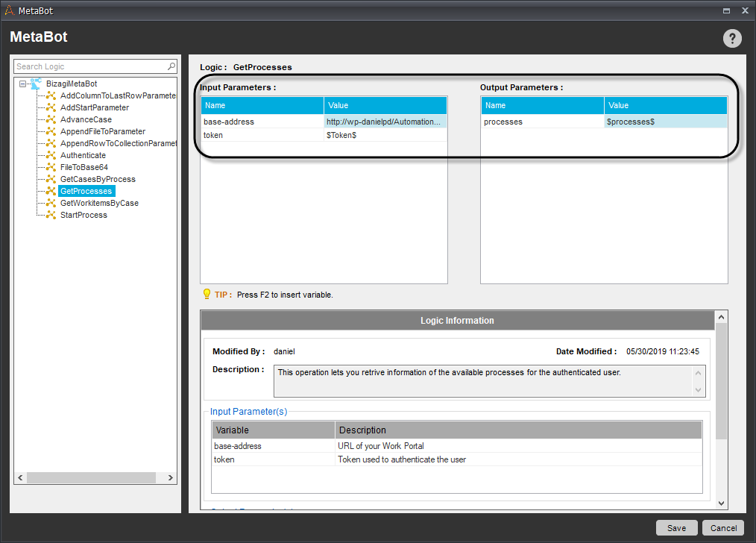Click the Date Modified value
The image size is (756, 543).
coord(663,351)
